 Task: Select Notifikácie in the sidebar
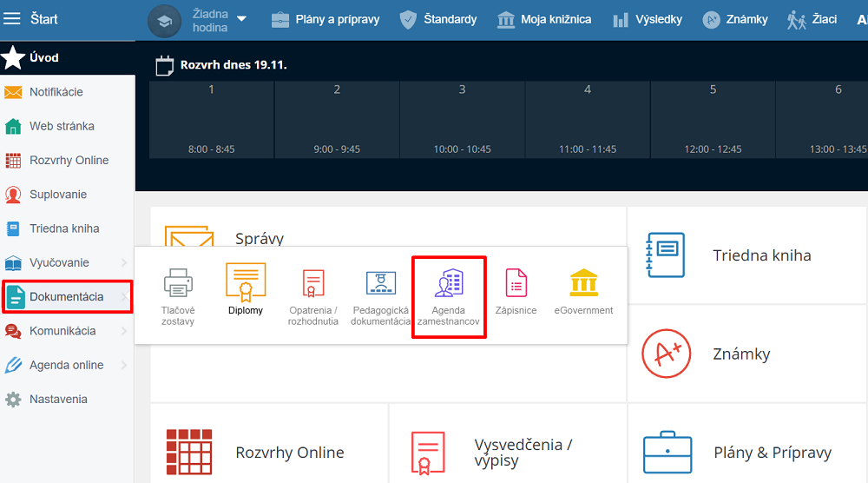pyautogui.click(x=56, y=92)
